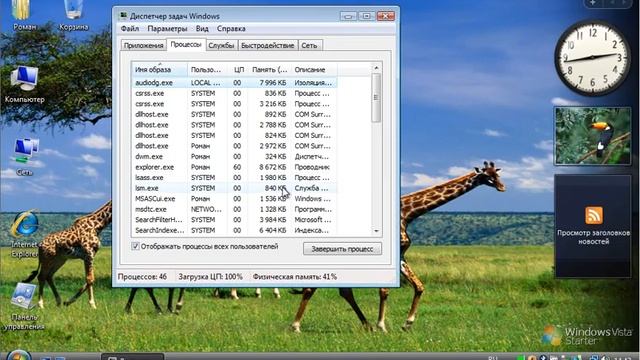Click the Индекса... description cell
640x360 pixels.
(x=311, y=230)
